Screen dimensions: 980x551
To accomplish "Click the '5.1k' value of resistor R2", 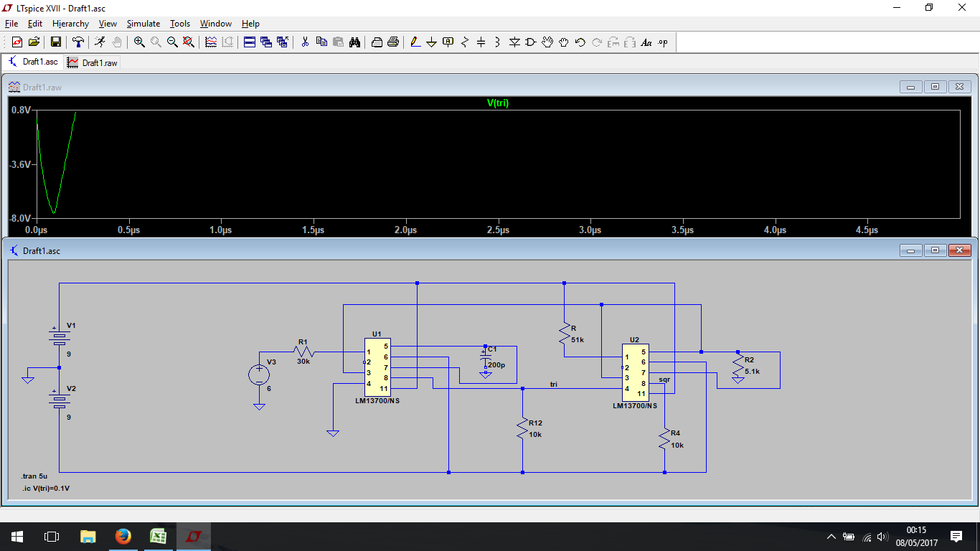I will pos(752,372).
